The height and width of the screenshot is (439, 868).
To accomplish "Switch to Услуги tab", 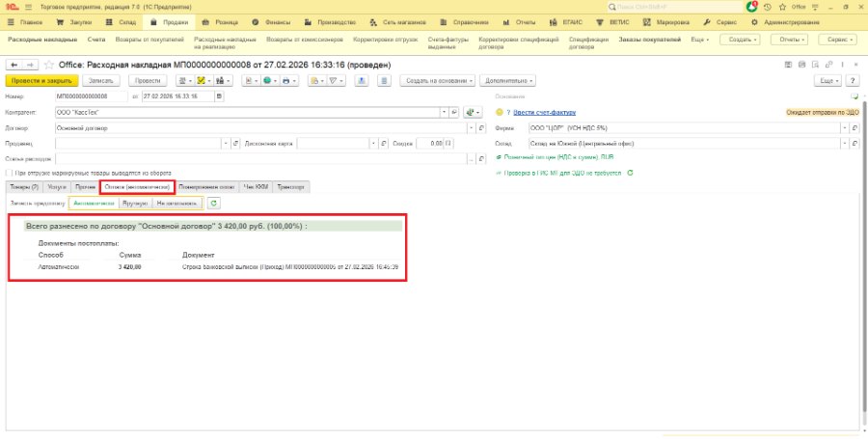I will (57, 187).
